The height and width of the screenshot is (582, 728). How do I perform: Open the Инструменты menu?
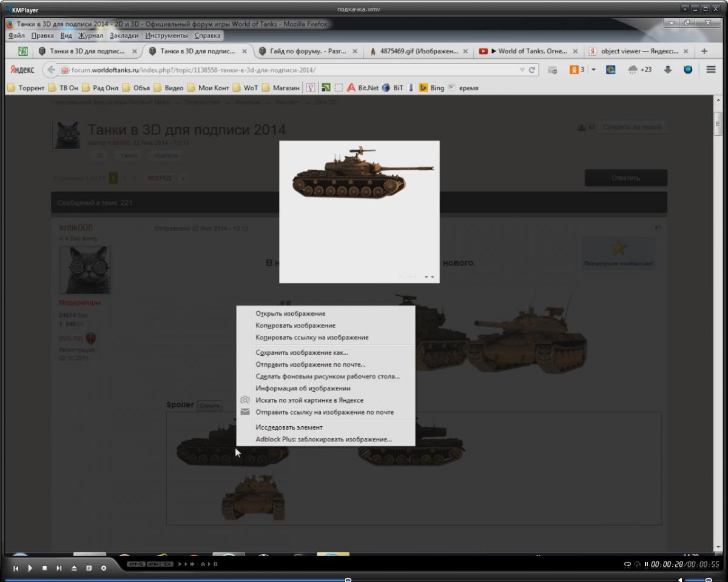pyautogui.click(x=166, y=35)
